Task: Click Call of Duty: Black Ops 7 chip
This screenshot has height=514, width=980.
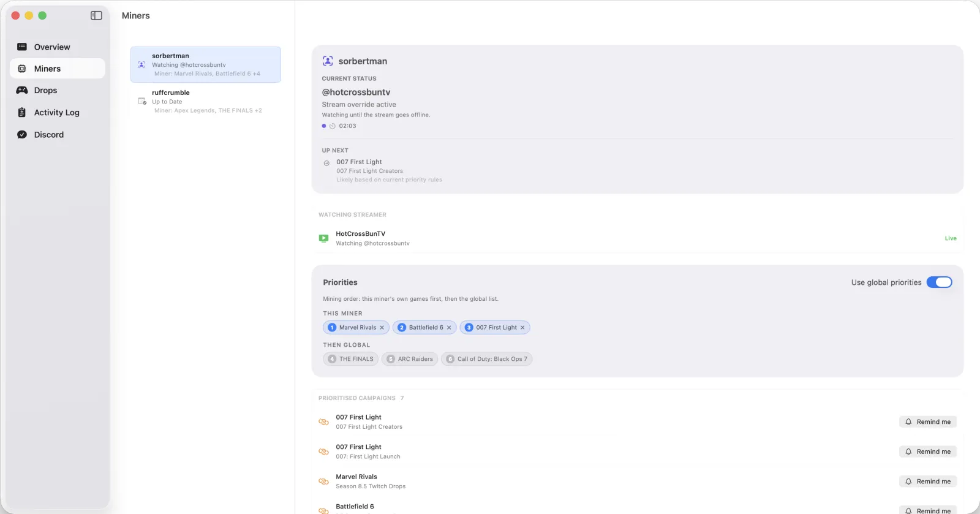Action: [487, 359]
